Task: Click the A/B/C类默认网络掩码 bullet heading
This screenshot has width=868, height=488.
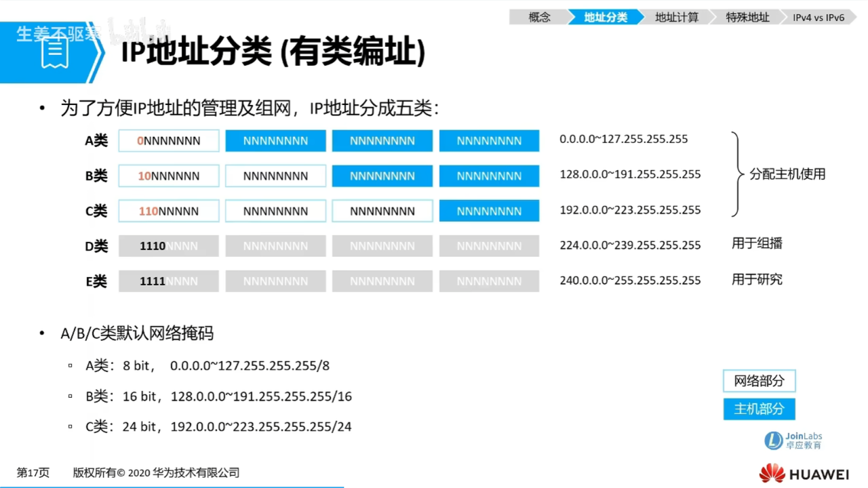Action: 137,333
